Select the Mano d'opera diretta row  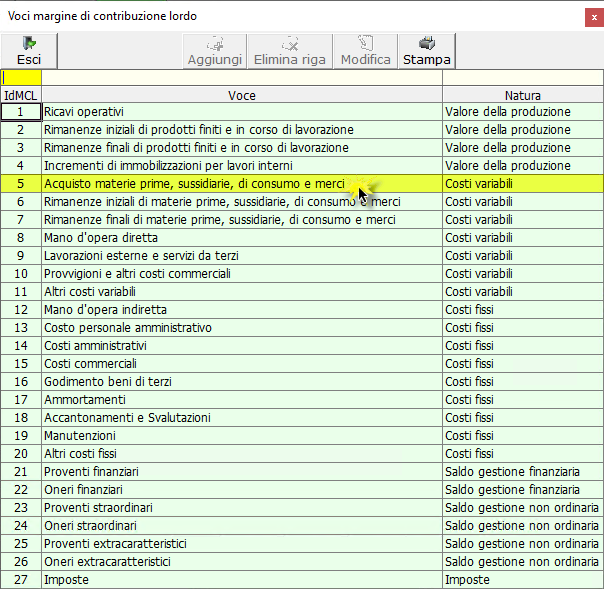click(241, 238)
